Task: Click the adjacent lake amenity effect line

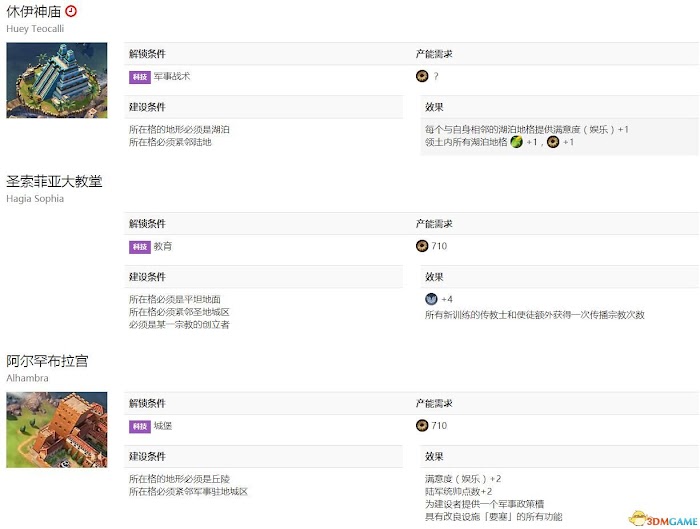Action: [527, 129]
